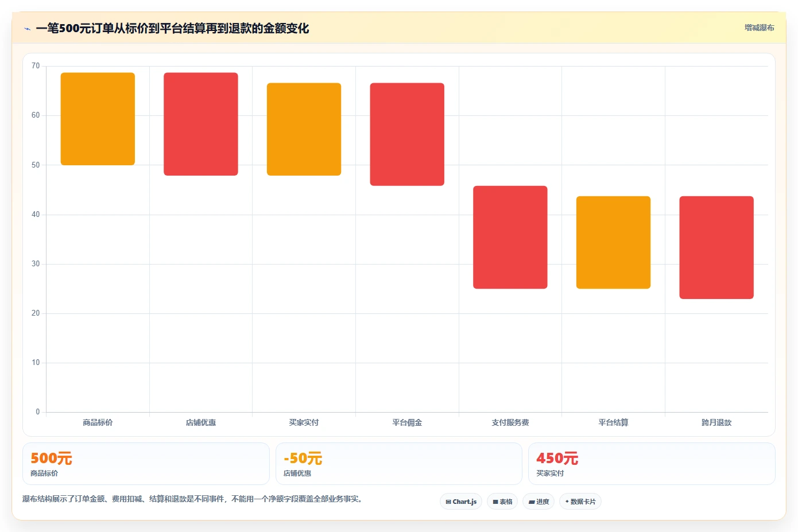Select the orange 买家实付 bar
Screen dimensions: 798x532
(304, 129)
